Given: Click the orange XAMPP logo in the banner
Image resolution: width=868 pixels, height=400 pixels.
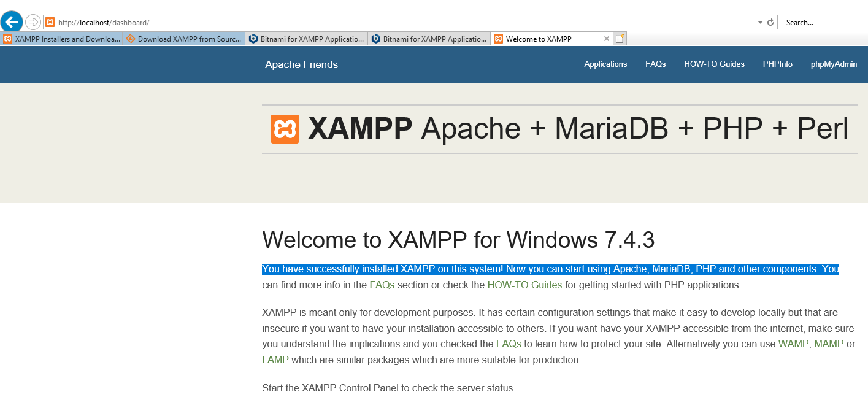Looking at the screenshot, I should pyautogui.click(x=285, y=129).
